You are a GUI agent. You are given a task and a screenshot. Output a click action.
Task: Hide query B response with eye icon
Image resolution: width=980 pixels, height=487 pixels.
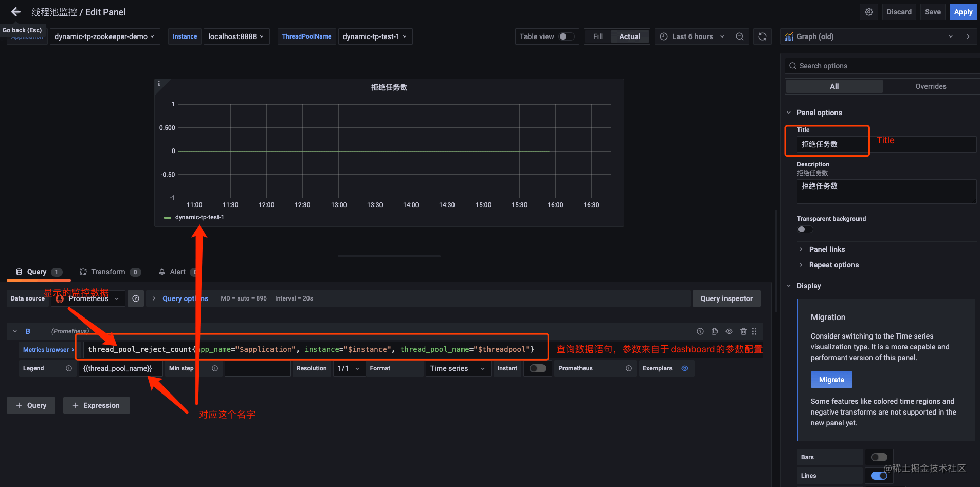729,331
